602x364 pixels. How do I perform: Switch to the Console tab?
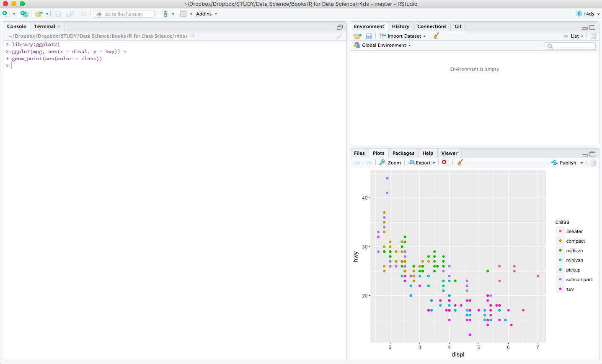pos(17,26)
